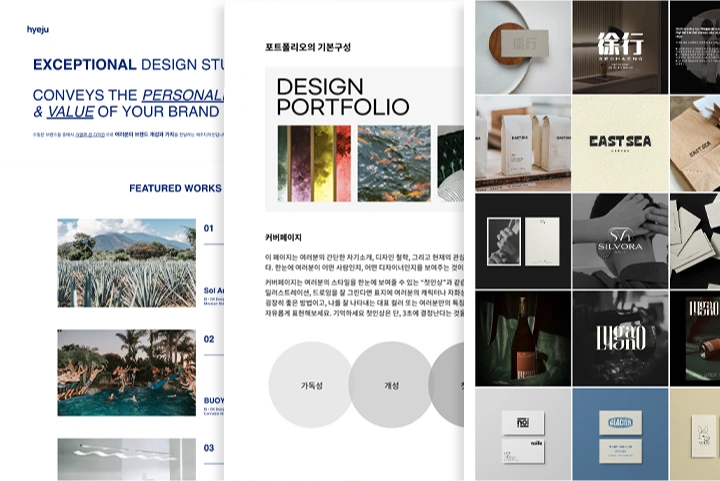The height and width of the screenshot is (481, 720).
Task: Open the wavy lamp thumbnail for work 03
Action: (x=126, y=459)
